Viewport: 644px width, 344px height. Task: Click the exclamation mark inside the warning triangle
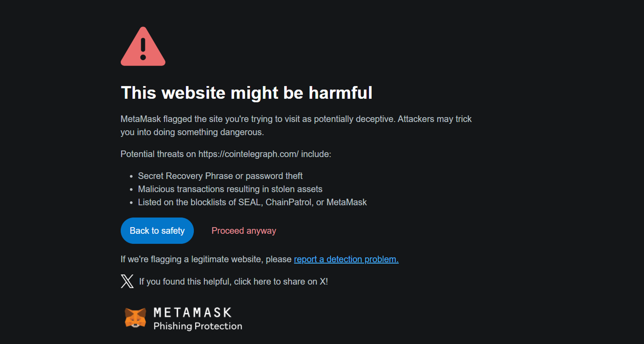point(143,50)
